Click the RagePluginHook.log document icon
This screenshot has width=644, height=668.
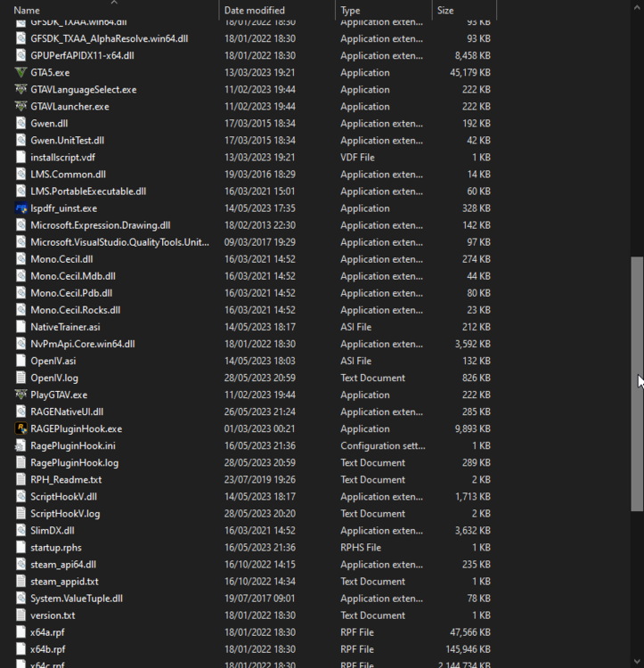pos(20,462)
